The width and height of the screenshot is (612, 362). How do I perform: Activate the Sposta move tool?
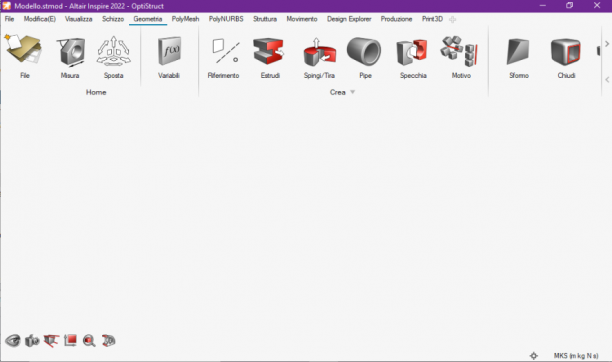coord(114,50)
